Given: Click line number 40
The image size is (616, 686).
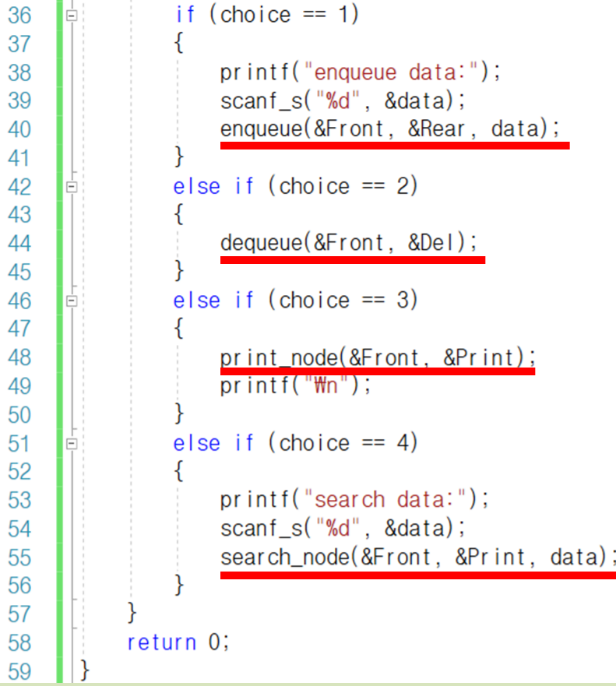Looking at the screenshot, I should [x=19, y=130].
